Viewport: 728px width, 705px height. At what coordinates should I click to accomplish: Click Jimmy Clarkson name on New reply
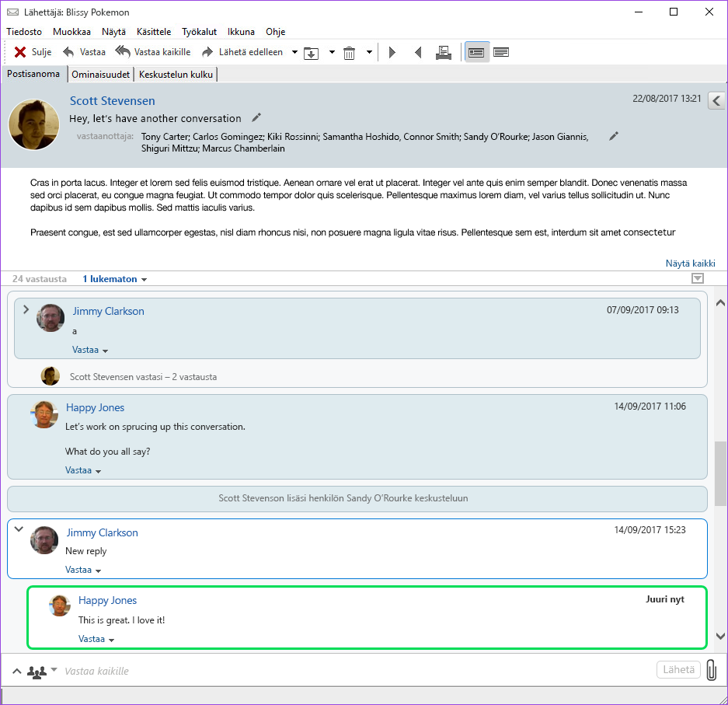pos(102,532)
